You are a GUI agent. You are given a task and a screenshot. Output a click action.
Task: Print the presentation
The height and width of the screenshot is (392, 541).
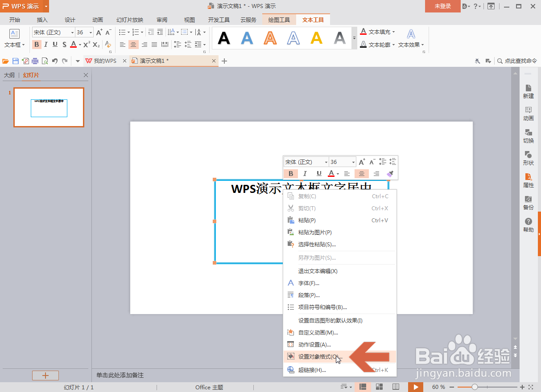coord(35,61)
